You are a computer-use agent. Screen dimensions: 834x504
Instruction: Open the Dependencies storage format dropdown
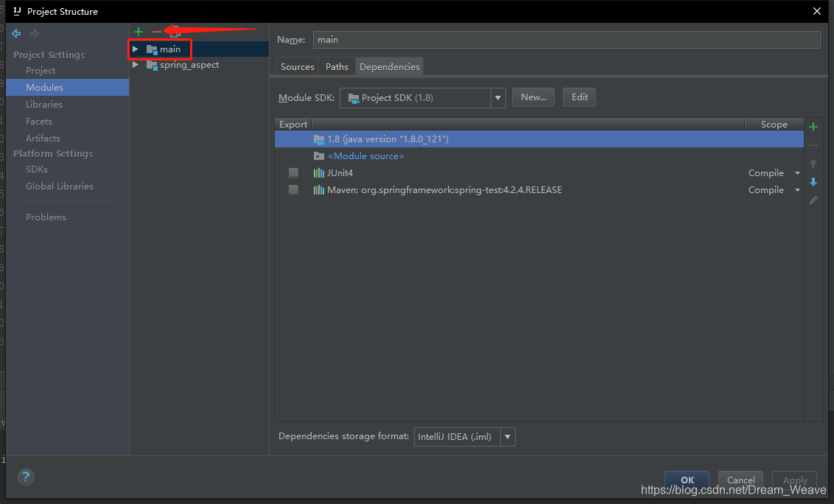coord(508,437)
